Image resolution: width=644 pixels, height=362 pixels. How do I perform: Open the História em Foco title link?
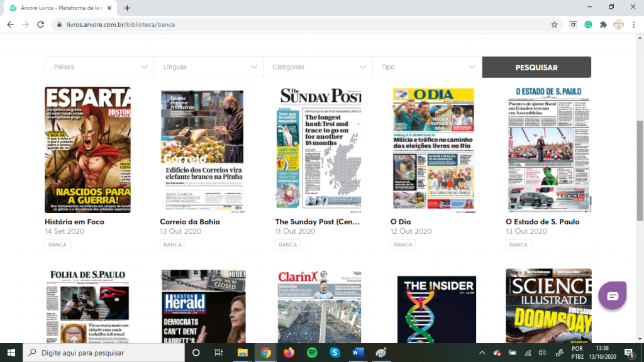tap(74, 222)
